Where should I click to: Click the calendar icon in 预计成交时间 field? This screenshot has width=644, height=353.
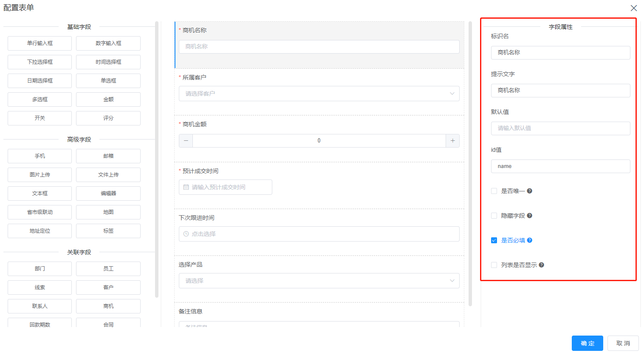click(186, 187)
